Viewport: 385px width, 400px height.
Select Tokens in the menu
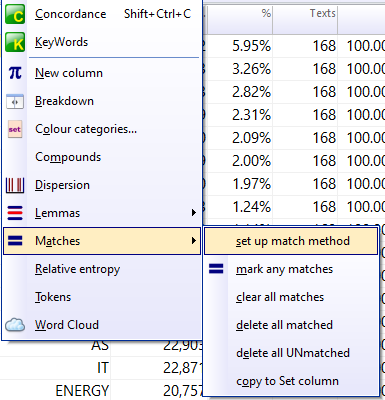[x=102, y=297]
